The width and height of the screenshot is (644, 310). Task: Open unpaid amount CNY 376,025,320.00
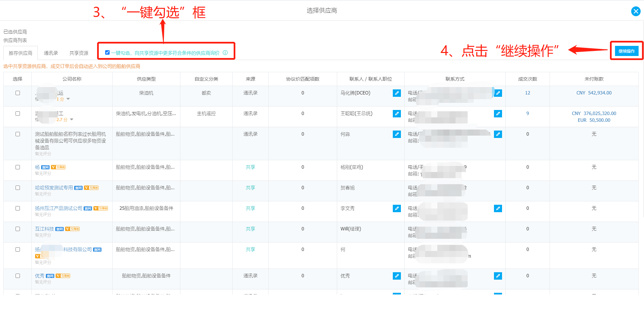coord(594,114)
